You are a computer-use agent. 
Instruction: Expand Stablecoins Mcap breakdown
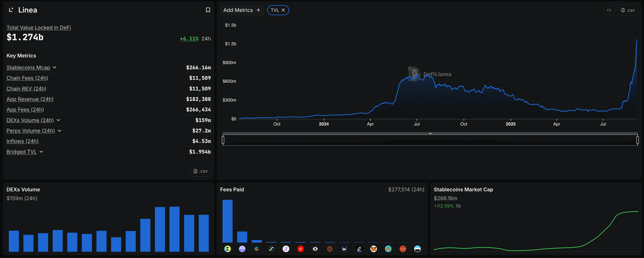tap(55, 67)
